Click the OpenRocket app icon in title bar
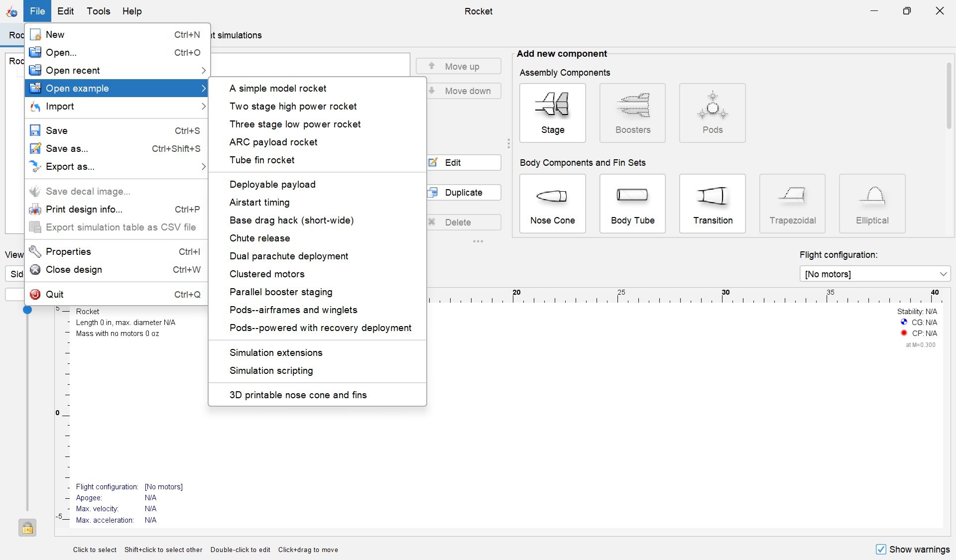This screenshot has height=560, width=956. pos(11,11)
